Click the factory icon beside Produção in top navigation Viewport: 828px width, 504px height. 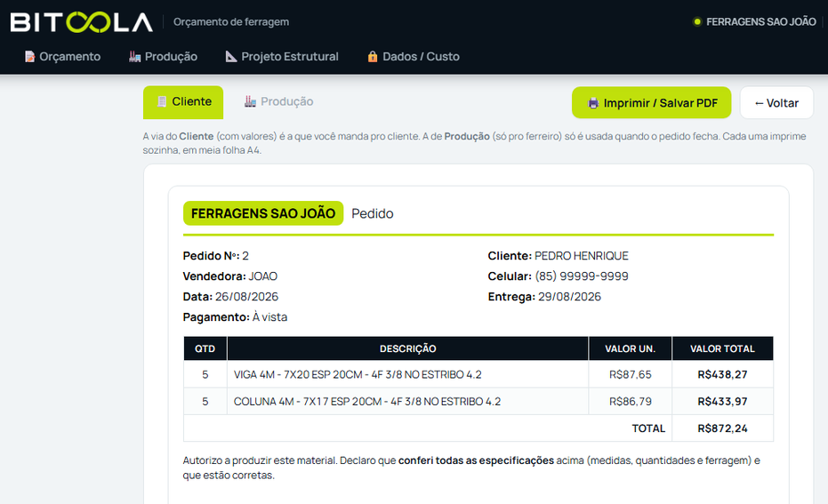click(x=134, y=57)
